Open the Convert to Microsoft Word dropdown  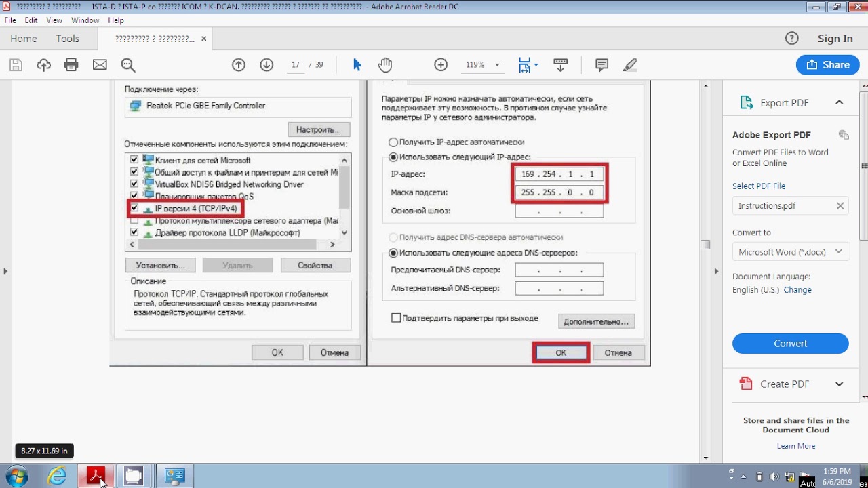coord(791,252)
